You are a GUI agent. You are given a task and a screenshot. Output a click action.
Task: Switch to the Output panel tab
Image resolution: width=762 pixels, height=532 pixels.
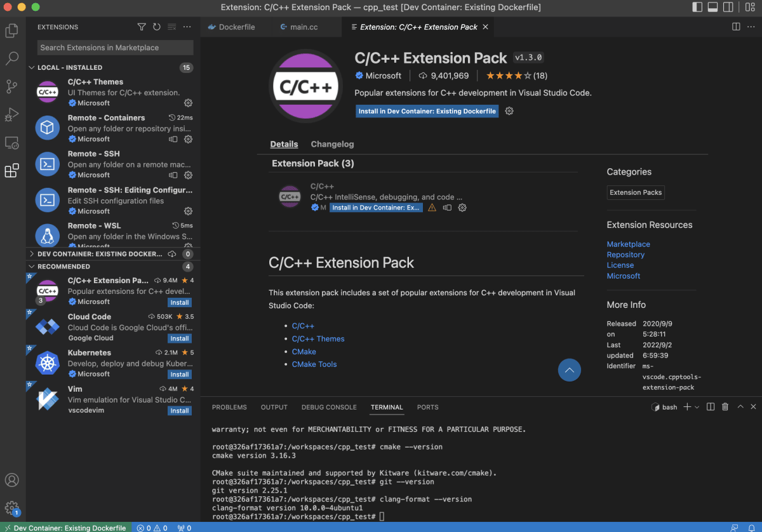click(274, 407)
